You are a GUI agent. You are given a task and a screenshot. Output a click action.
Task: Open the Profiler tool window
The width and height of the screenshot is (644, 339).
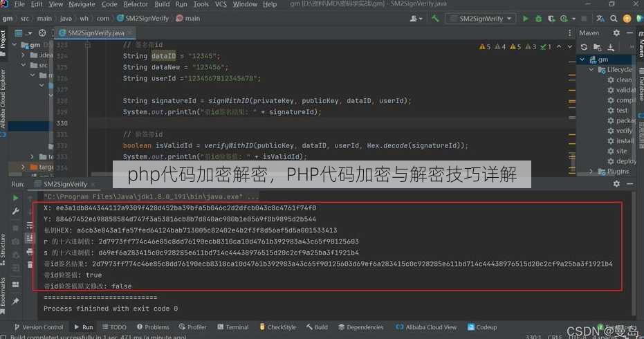pyautogui.click(x=192, y=327)
